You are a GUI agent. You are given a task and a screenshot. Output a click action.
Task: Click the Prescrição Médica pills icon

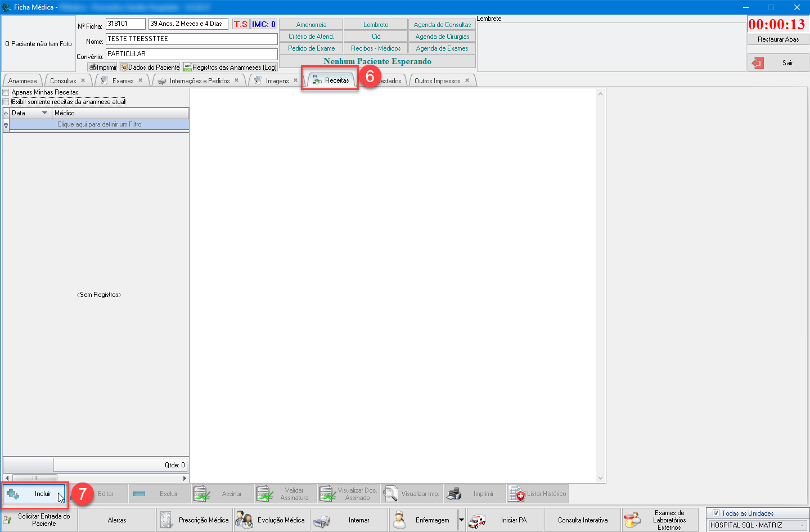click(x=166, y=520)
